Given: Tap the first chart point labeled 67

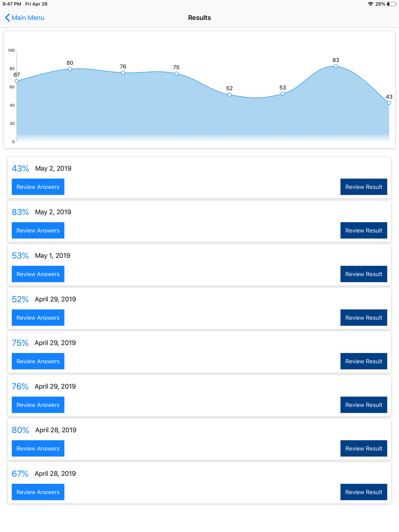Looking at the screenshot, I should [17, 81].
